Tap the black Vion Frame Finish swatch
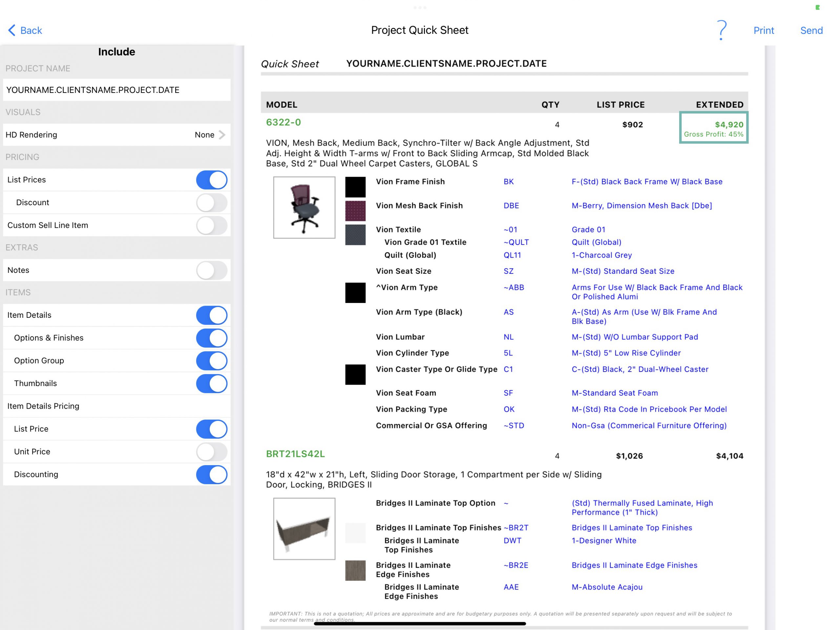The width and height of the screenshot is (840, 630). (355, 187)
